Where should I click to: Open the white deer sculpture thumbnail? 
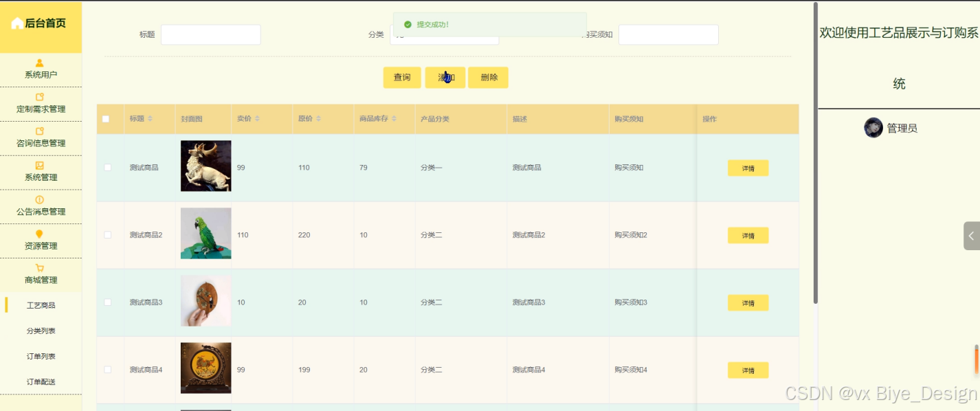pyautogui.click(x=205, y=166)
